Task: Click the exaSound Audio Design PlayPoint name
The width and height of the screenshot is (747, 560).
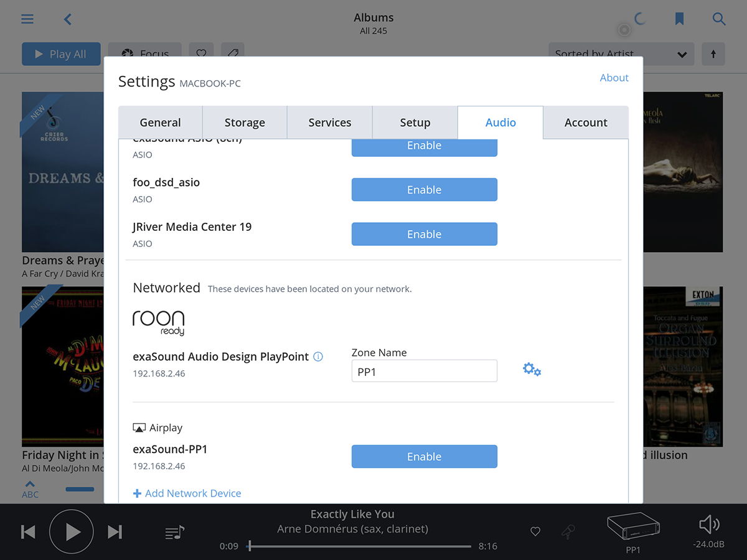Action: click(221, 357)
